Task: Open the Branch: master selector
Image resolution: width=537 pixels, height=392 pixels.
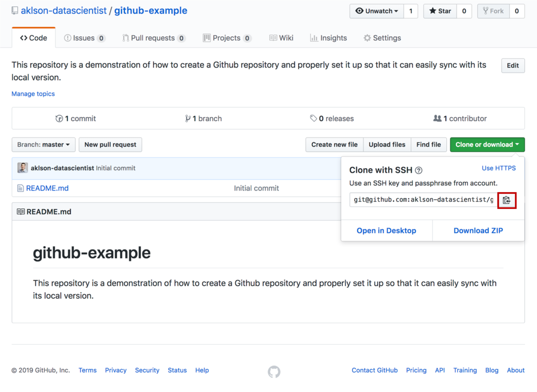Action: click(x=43, y=144)
